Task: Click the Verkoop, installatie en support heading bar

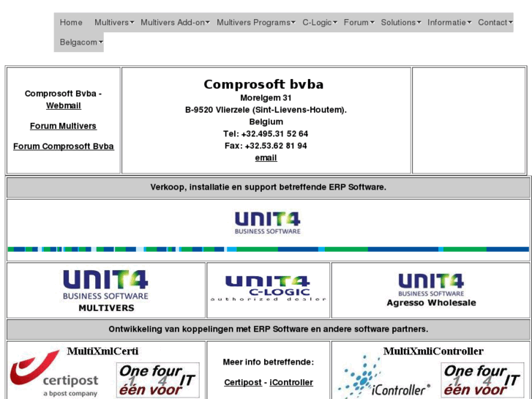Action: [269, 187]
